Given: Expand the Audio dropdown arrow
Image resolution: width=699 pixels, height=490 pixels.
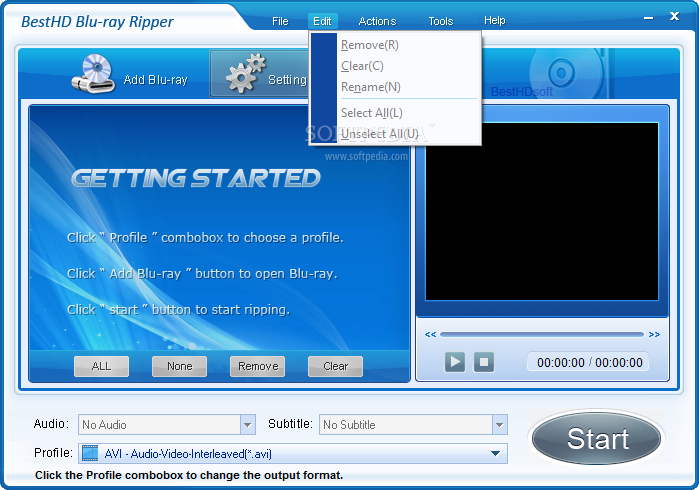Looking at the screenshot, I should pyautogui.click(x=247, y=424).
